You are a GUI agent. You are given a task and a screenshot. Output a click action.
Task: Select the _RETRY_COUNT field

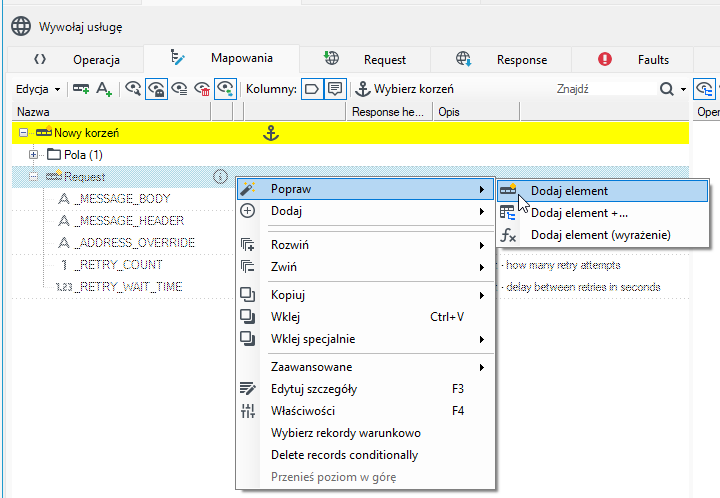(x=110, y=265)
